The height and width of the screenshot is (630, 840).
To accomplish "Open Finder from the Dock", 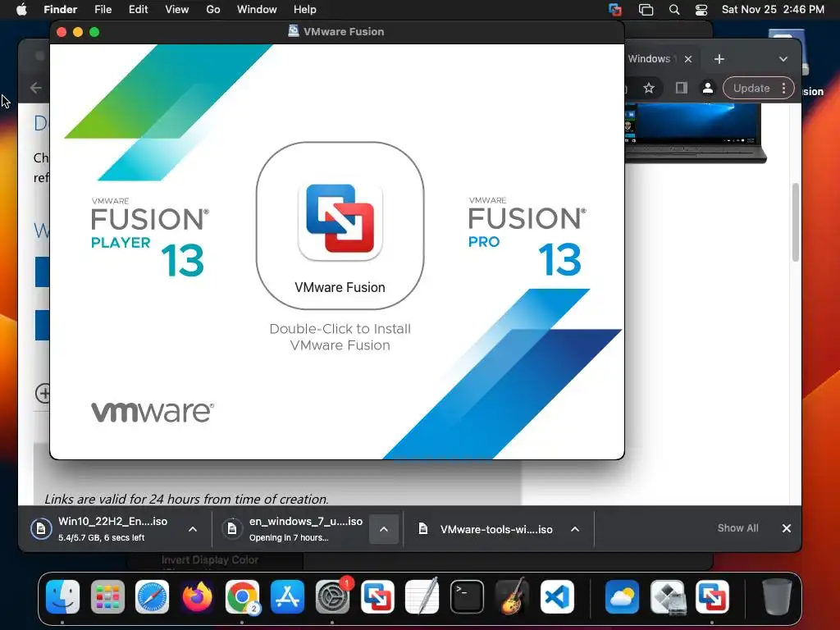I will pos(62,596).
